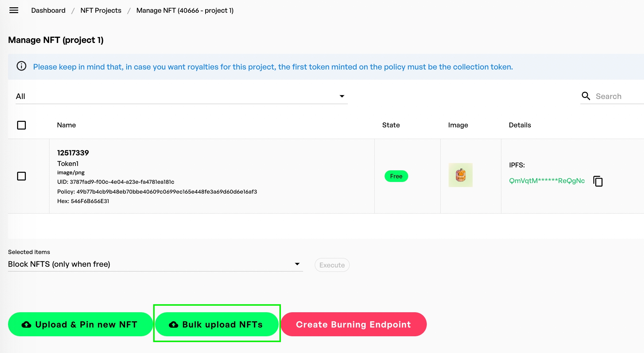Click the Execute button

click(x=332, y=265)
